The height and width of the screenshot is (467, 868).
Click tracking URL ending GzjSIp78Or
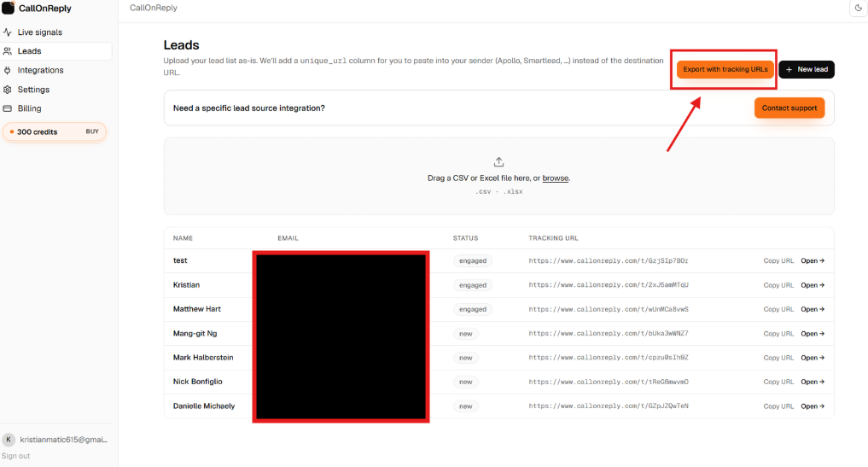[609, 260]
